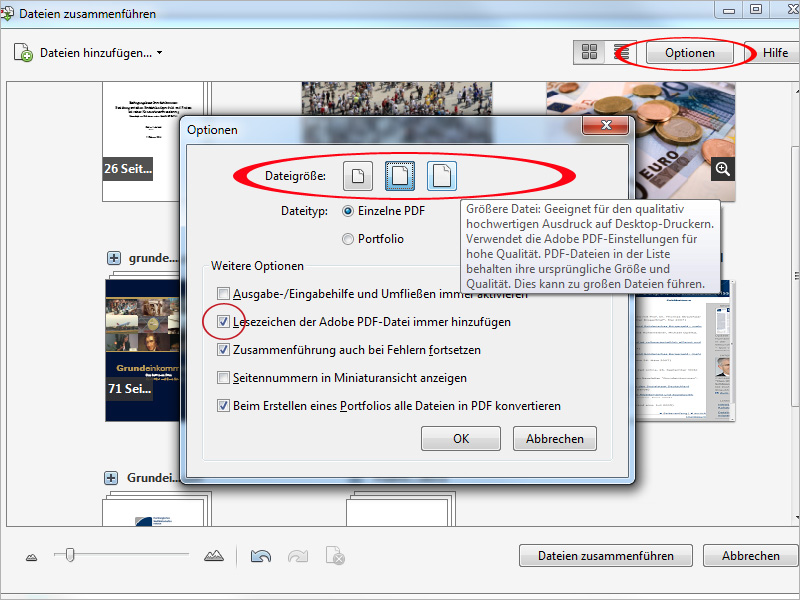Click the Dateityp label
This screenshot has height=600, width=800.
point(304,211)
